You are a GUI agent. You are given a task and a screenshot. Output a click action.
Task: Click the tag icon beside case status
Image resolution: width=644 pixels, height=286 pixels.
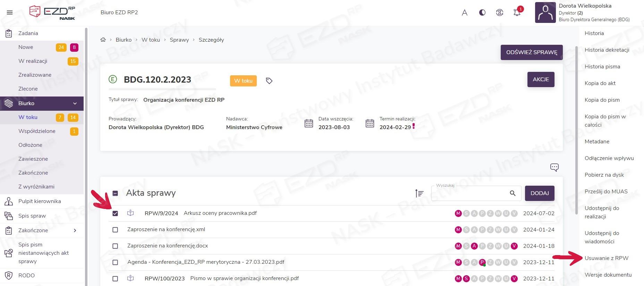point(269,81)
